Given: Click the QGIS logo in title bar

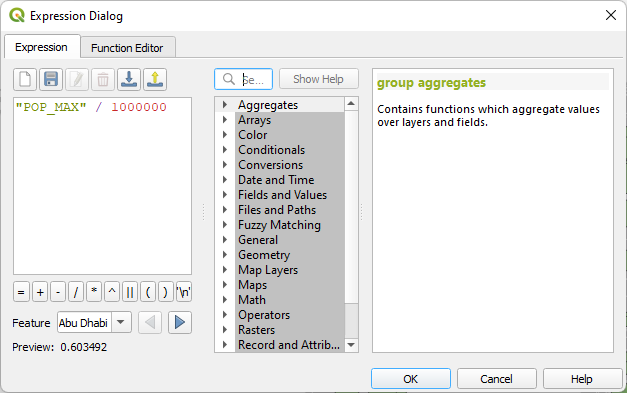Looking at the screenshot, I should [17, 16].
